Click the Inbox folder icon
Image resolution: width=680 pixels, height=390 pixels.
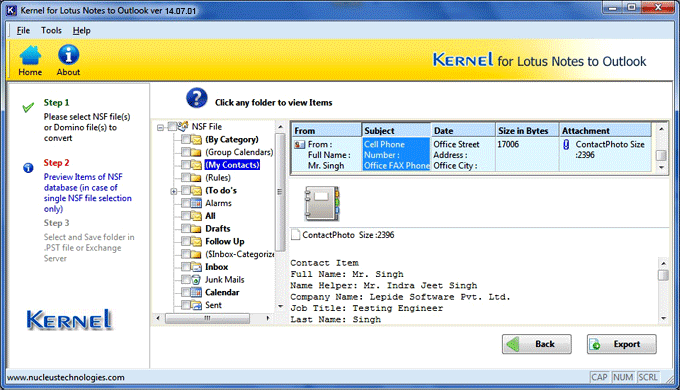coord(196,267)
